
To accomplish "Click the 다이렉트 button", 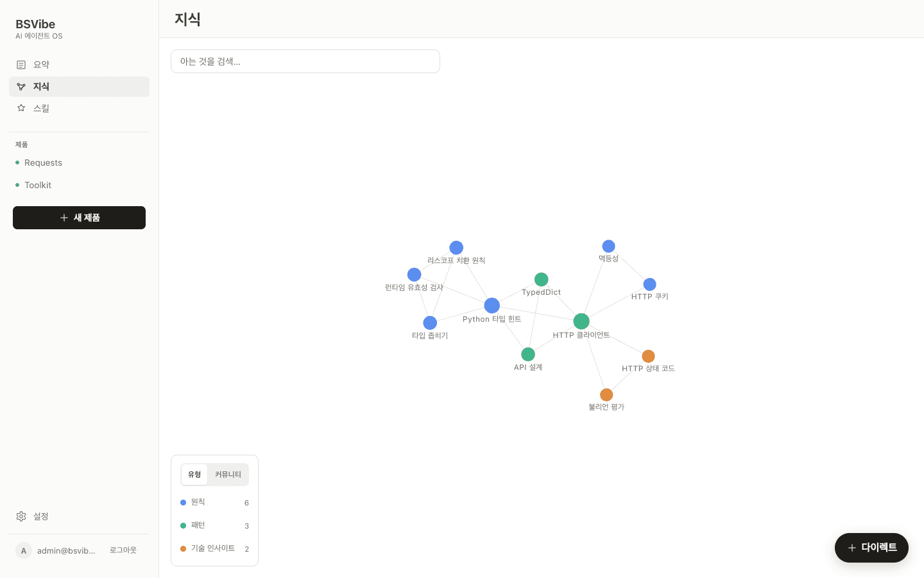I will coord(871,548).
